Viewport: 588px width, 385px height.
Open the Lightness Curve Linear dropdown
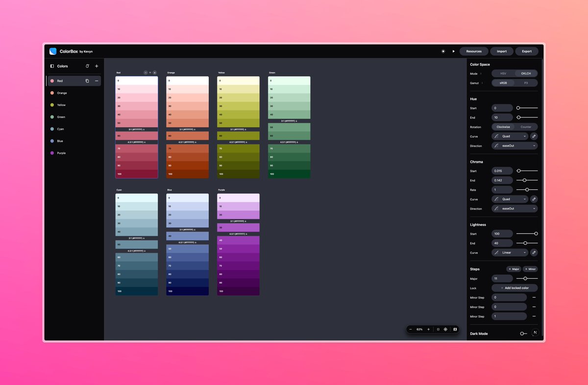coord(510,253)
